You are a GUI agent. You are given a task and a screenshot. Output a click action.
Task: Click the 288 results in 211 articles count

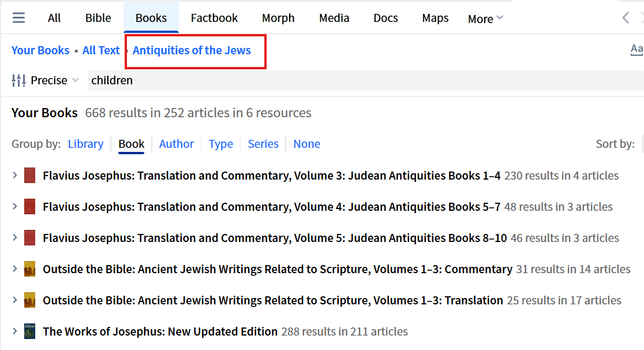pyautogui.click(x=345, y=332)
